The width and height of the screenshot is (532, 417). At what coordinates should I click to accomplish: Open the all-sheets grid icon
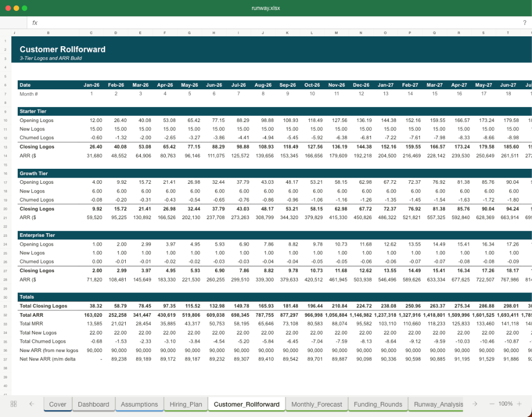14,404
